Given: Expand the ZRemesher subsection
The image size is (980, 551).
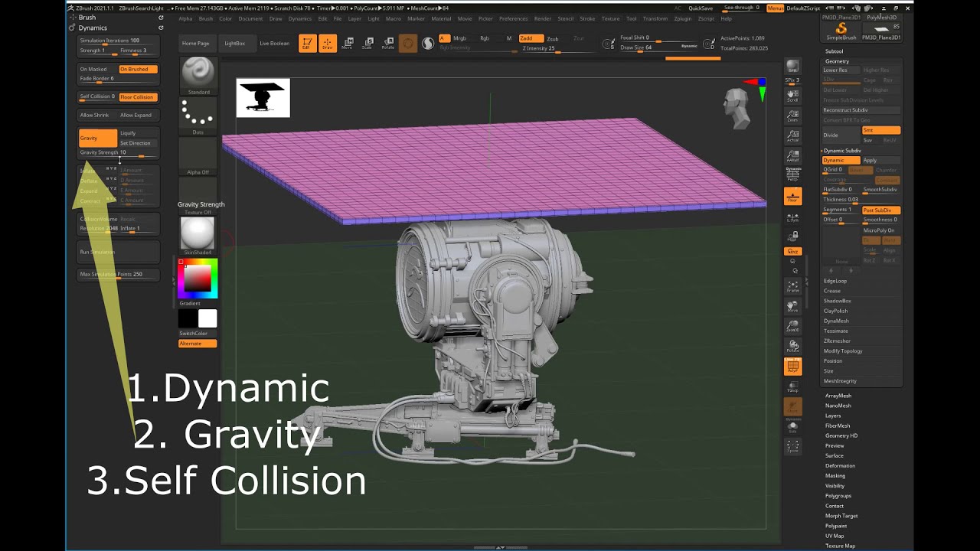Looking at the screenshot, I should pos(837,341).
